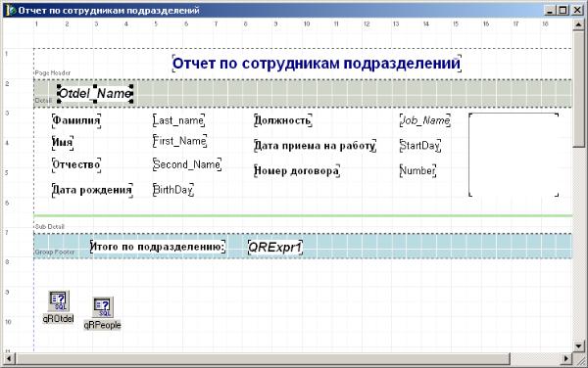Select the Job_Name data field

pyautogui.click(x=425, y=120)
